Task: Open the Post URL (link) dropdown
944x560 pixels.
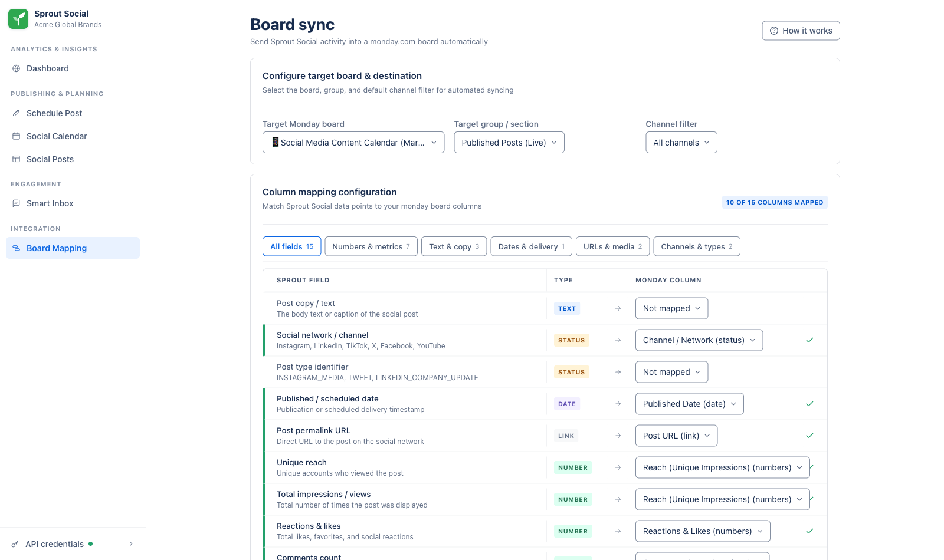Action: pyautogui.click(x=677, y=436)
